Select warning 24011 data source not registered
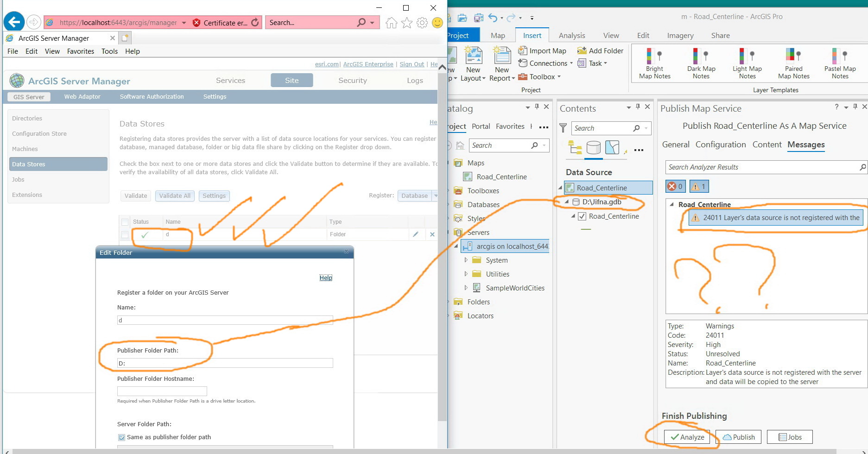Screen dimensions: 868x454 pyautogui.click(x=776, y=218)
